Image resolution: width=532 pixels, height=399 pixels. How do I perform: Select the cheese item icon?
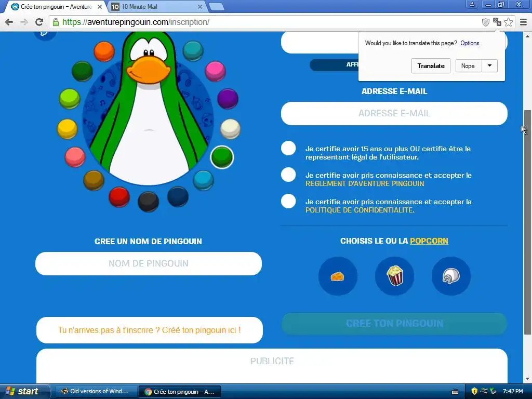338,276
